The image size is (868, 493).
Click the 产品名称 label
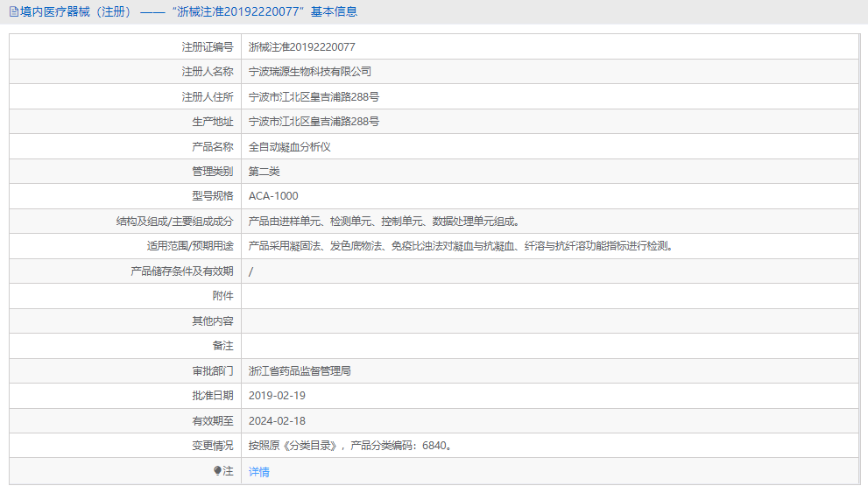(213, 146)
